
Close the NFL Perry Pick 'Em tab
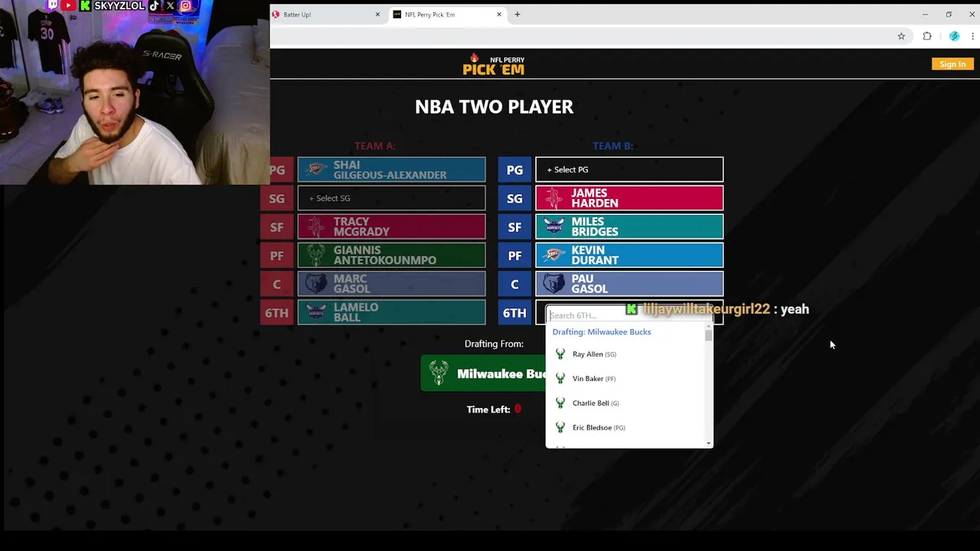point(499,15)
